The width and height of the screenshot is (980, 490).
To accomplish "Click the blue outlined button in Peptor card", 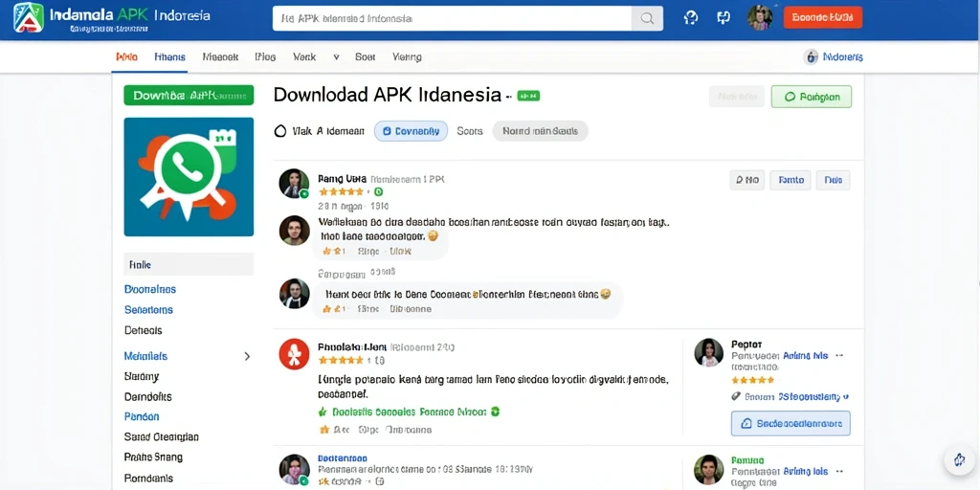I will (791, 423).
